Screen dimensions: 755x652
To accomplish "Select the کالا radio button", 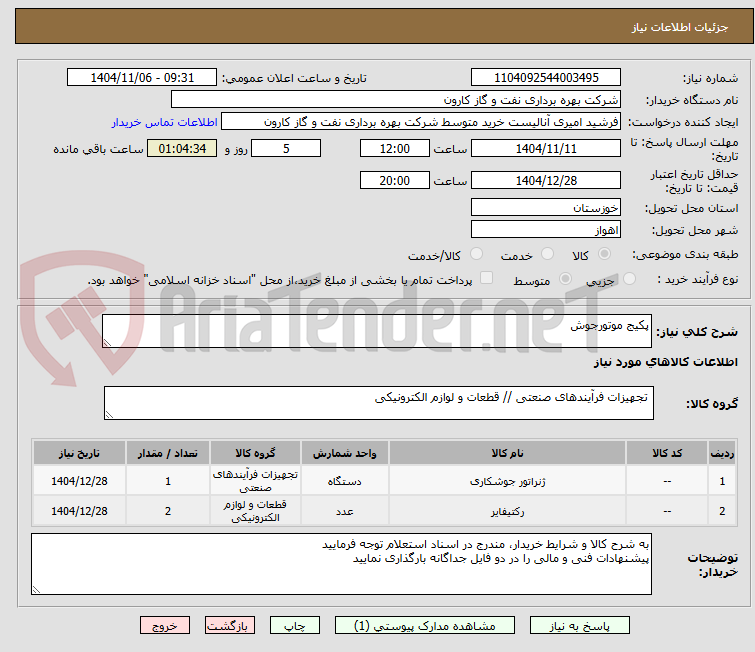I will (x=604, y=254).
